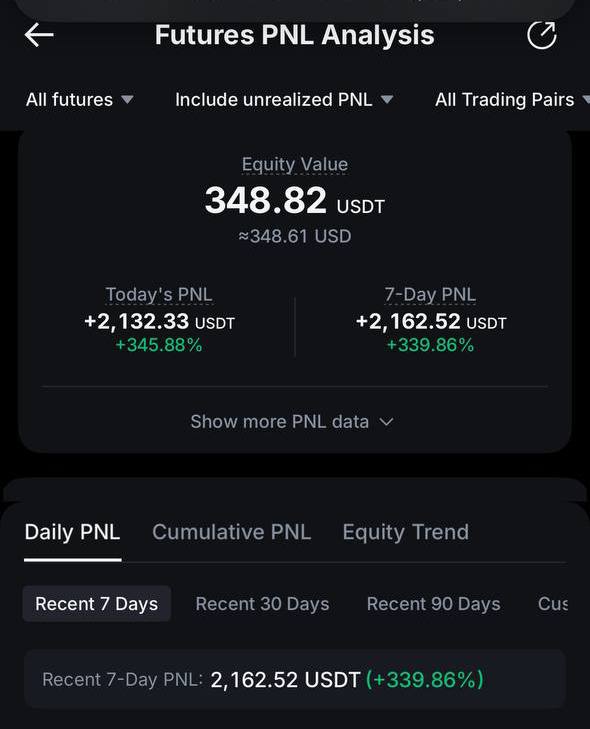Tap the Equity Value label for info
Viewport: 590px width, 729px height.
[295, 165]
